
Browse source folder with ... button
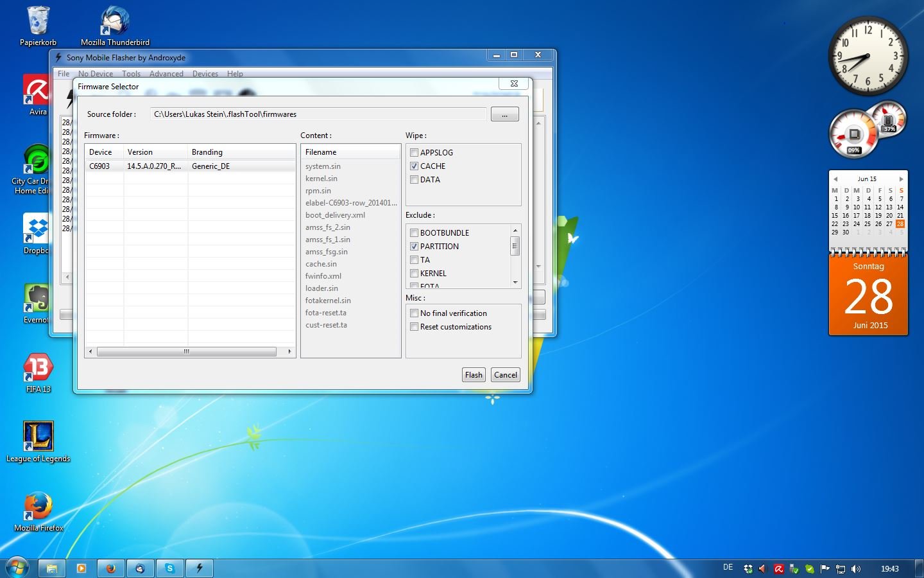pyautogui.click(x=505, y=114)
